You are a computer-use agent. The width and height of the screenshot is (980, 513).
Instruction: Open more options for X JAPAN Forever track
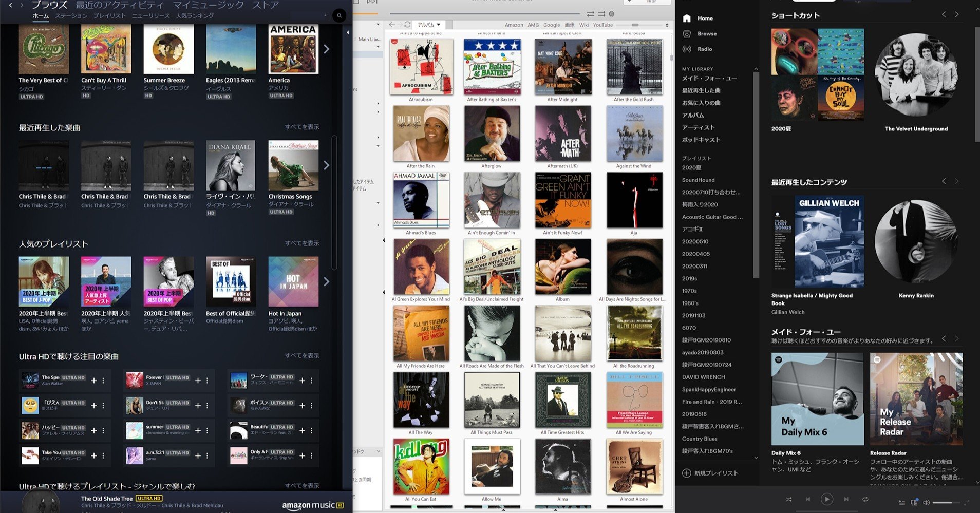208,381
